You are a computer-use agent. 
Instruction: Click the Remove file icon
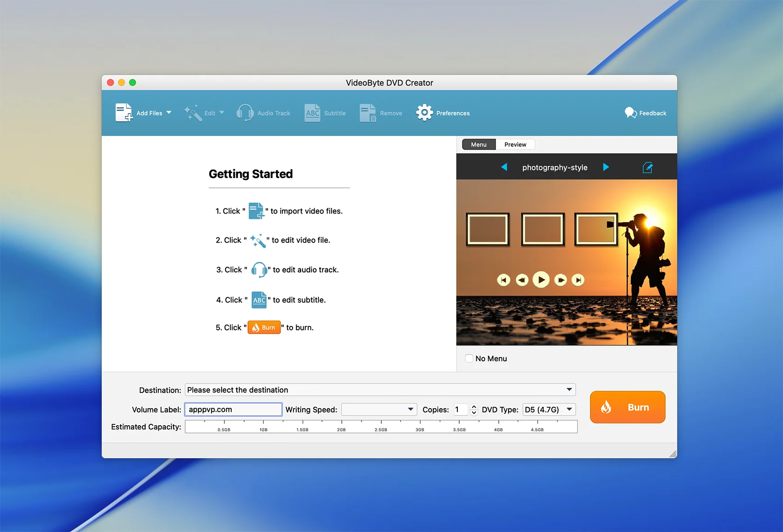368,113
